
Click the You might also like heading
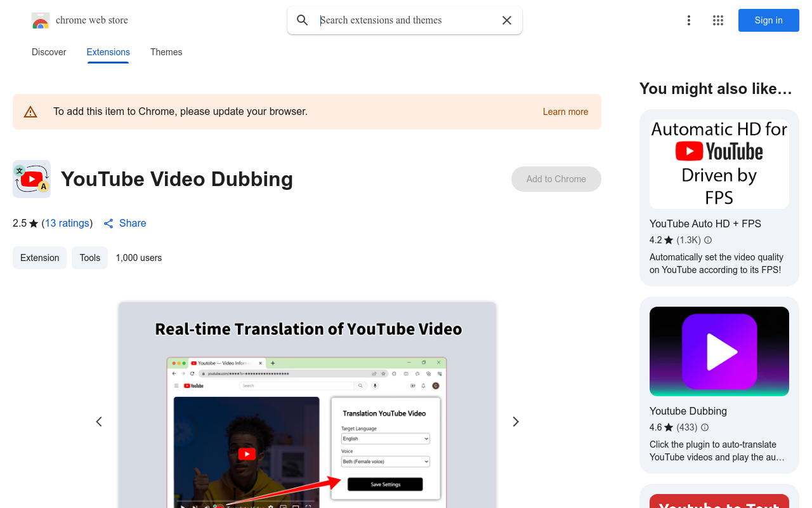(x=716, y=89)
